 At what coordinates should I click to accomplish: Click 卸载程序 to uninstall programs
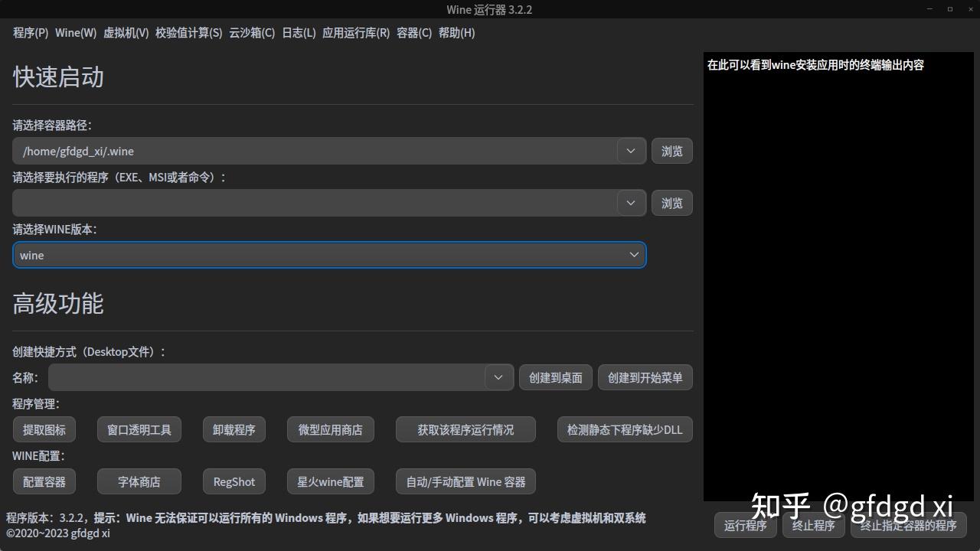coord(234,429)
